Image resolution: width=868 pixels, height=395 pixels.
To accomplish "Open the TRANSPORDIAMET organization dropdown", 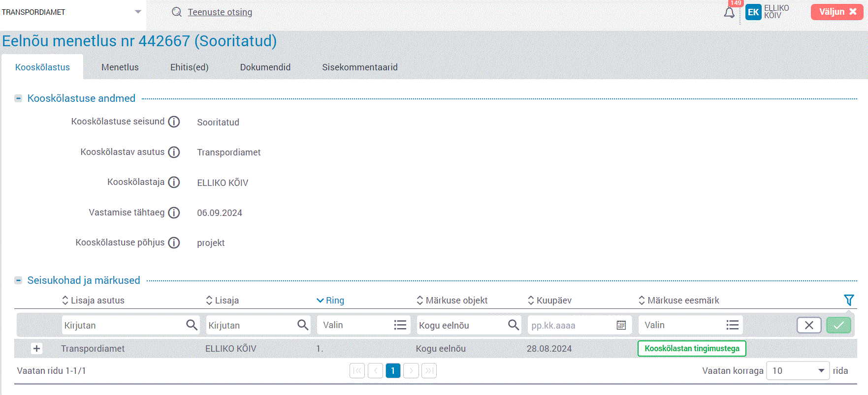I will 138,12.
